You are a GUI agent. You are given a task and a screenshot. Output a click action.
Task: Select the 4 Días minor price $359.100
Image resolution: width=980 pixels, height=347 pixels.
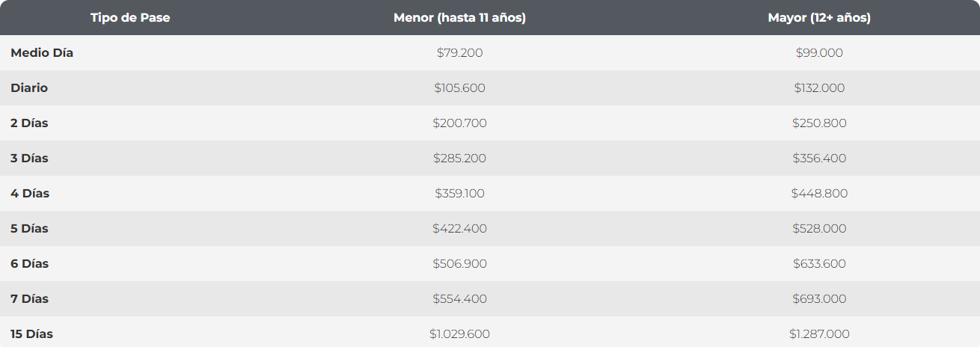(x=459, y=194)
